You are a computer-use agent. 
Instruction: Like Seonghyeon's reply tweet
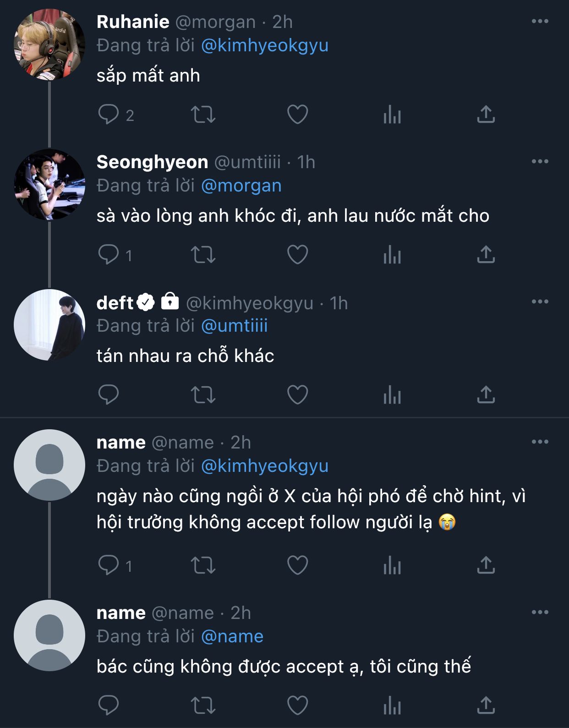point(297,255)
